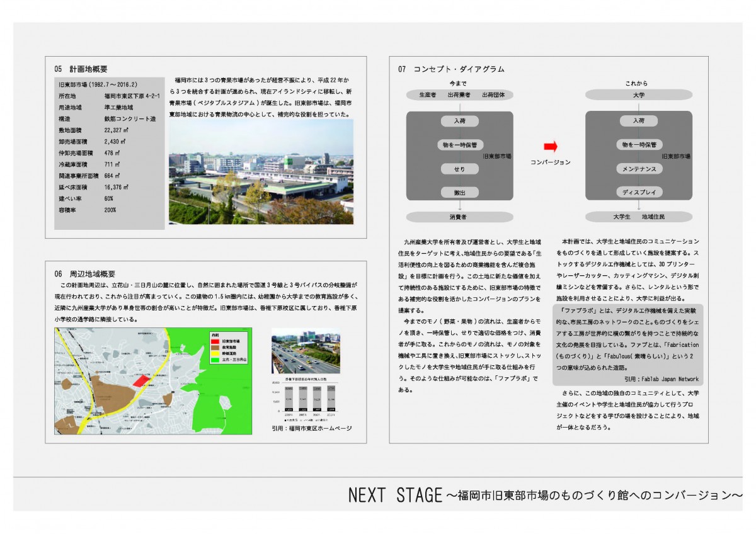This screenshot has height=534, width=756.
Task: Click the red conversion arrow icon
Action: coord(550,147)
